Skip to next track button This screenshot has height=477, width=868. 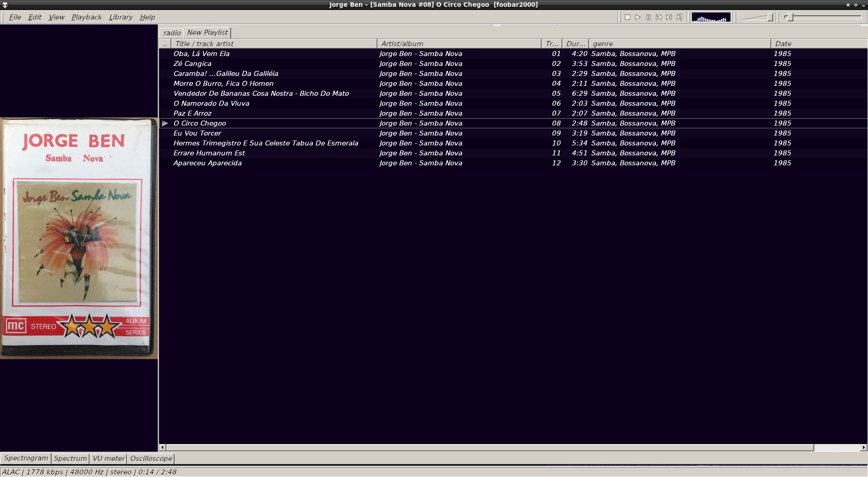coord(669,17)
